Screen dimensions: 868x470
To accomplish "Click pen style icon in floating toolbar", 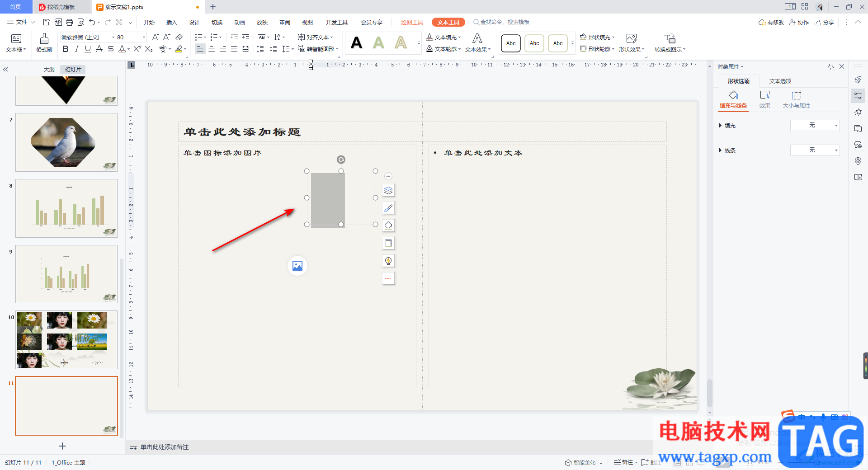I will point(388,208).
